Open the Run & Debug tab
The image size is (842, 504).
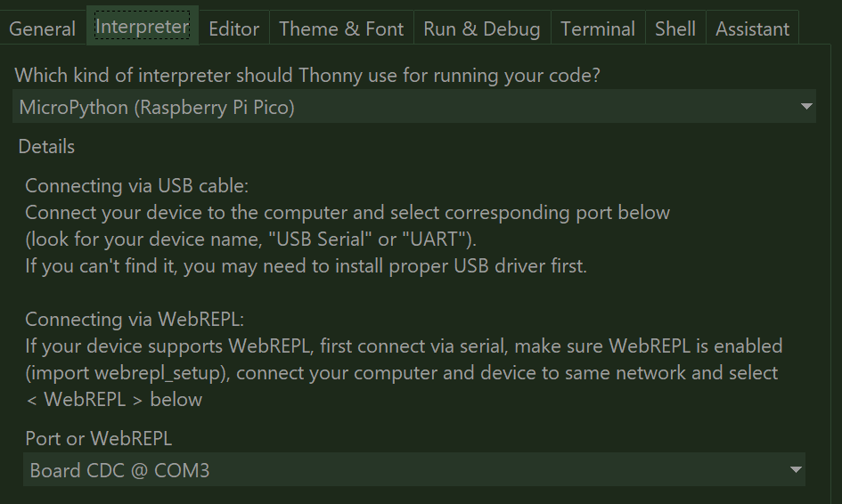click(481, 28)
